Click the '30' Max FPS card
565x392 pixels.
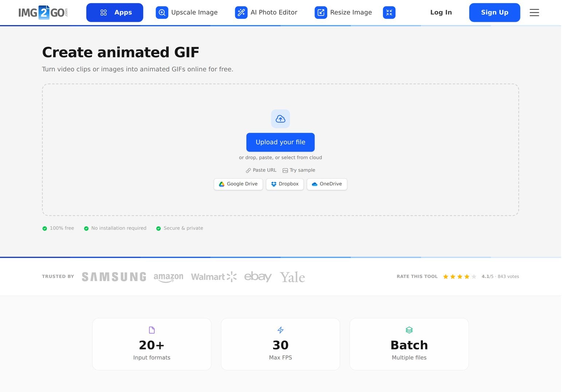click(280, 344)
